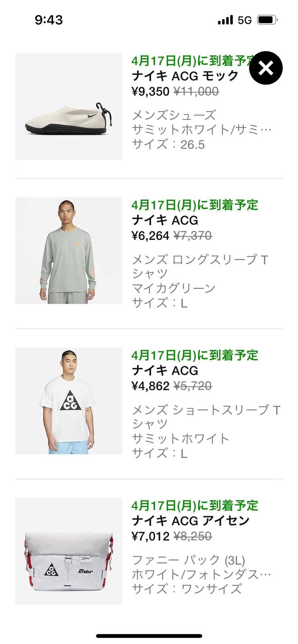Viewport: 298px width, 644px height.
Task: Close the order list with X button
Action: 266,68
